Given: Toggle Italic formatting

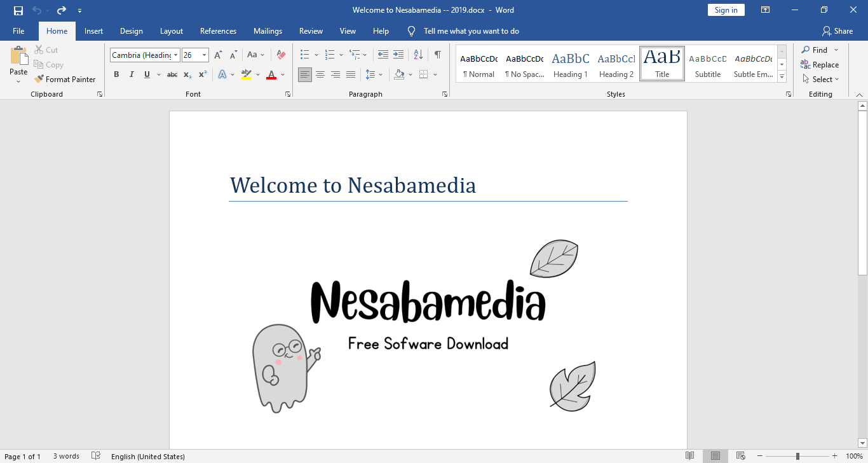Looking at the screenshot, I should (132, 74).
